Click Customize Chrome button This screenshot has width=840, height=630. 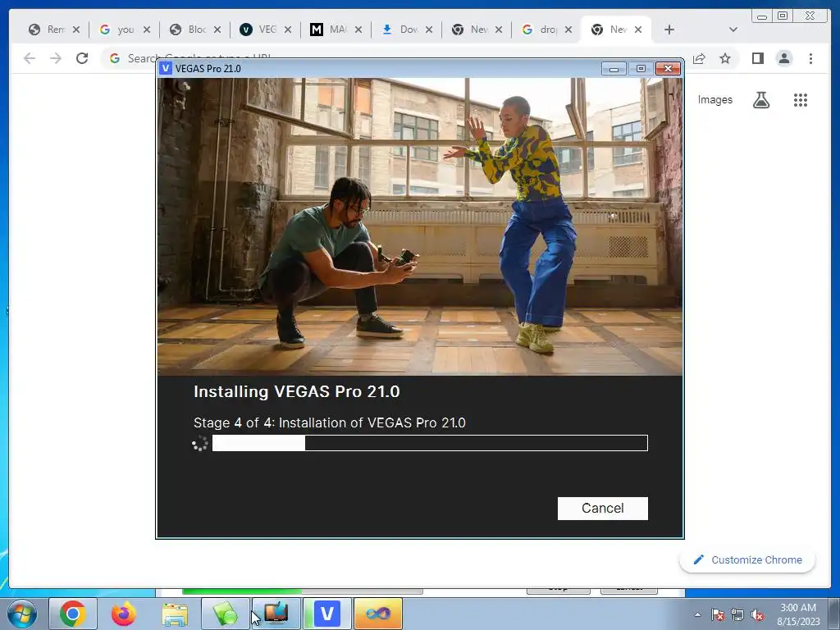(x=748, y=559)
